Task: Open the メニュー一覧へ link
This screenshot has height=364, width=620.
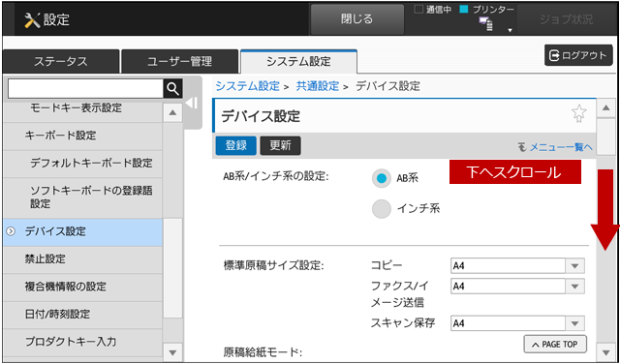Action: 555,147
